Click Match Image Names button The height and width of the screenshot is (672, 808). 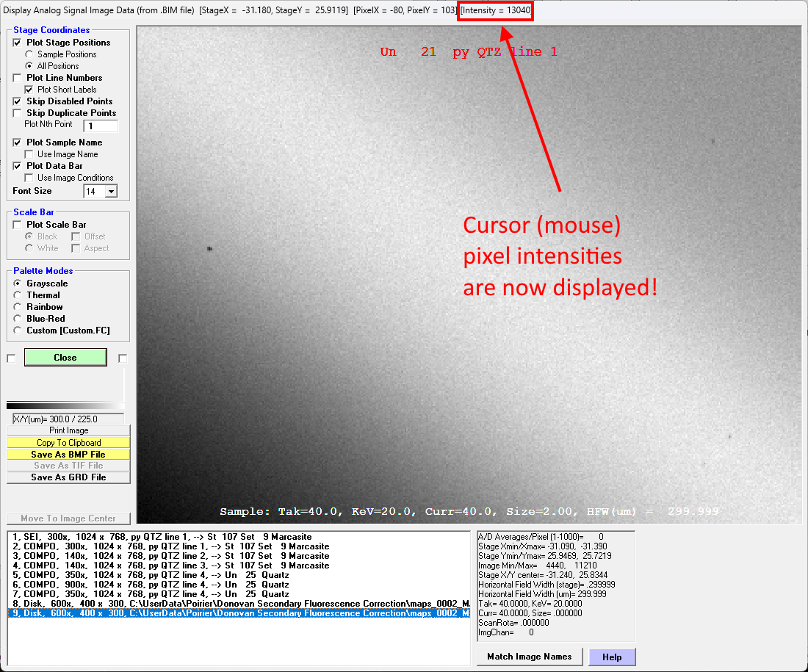coord(529,657)
